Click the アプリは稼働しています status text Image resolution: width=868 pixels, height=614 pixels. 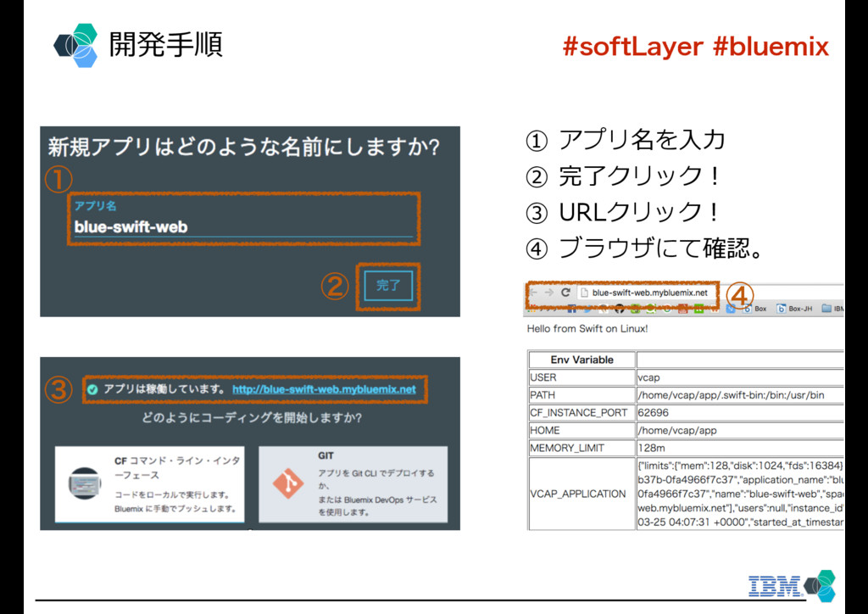(x=164, y=389)
